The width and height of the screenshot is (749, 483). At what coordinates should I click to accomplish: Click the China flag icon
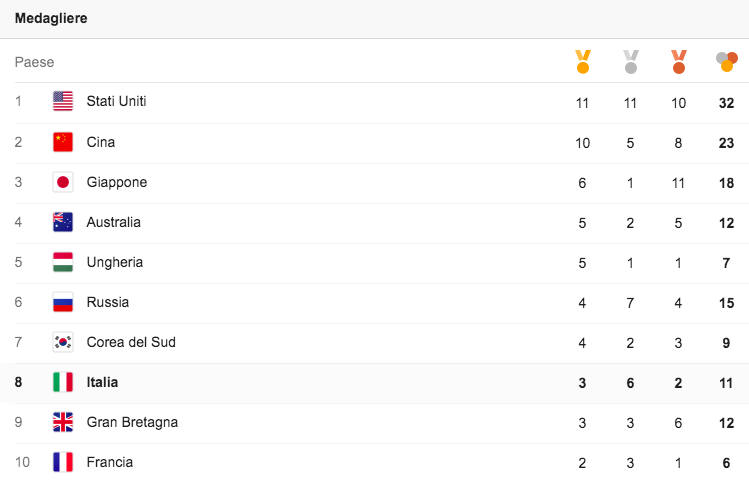[63, 142]
